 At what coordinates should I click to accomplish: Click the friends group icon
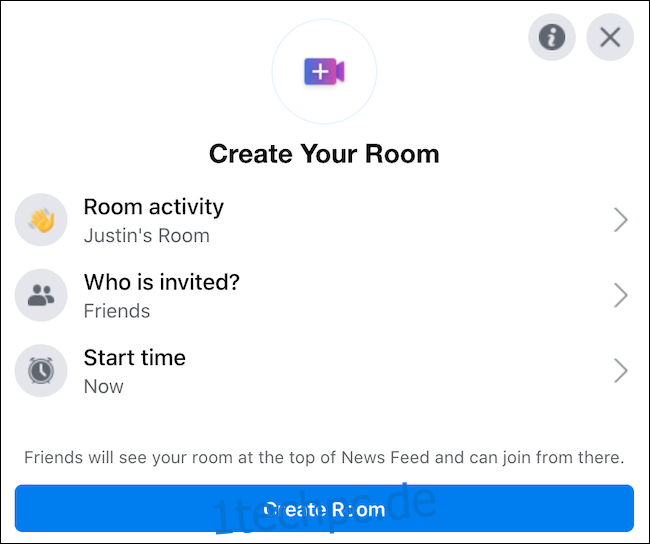[41, 295]
